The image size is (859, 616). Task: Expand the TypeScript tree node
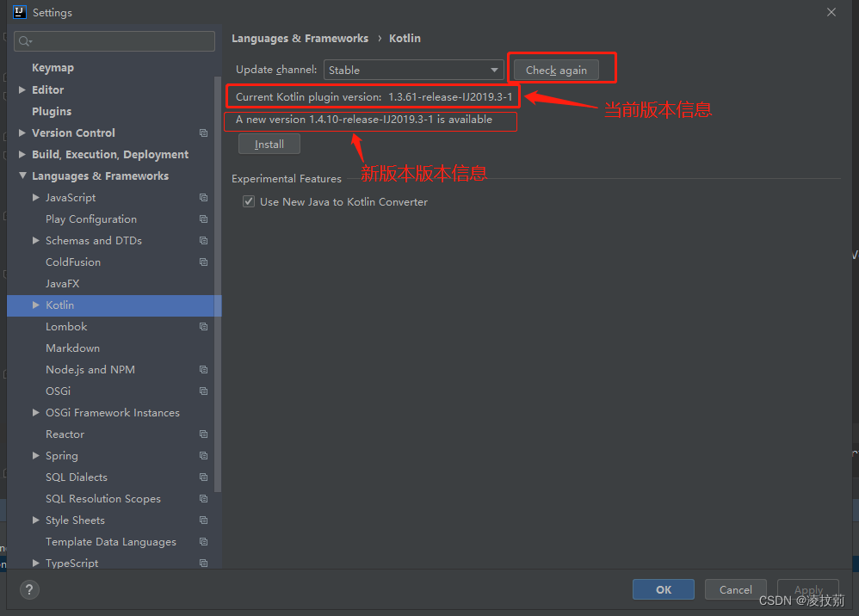coord(35,563)
